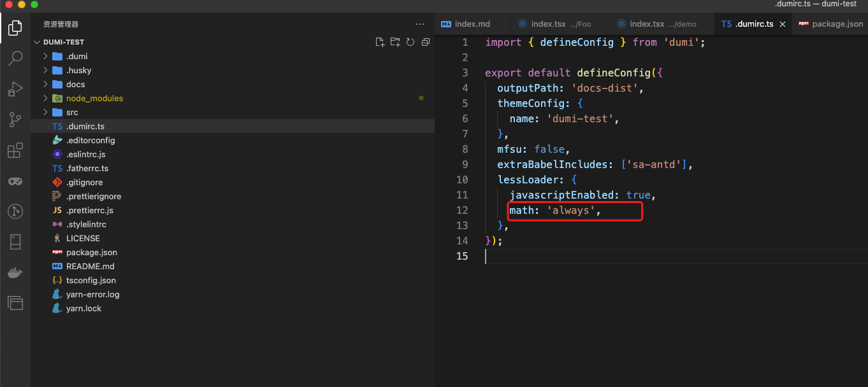Switch to the index.md tab

click(472, 24)
